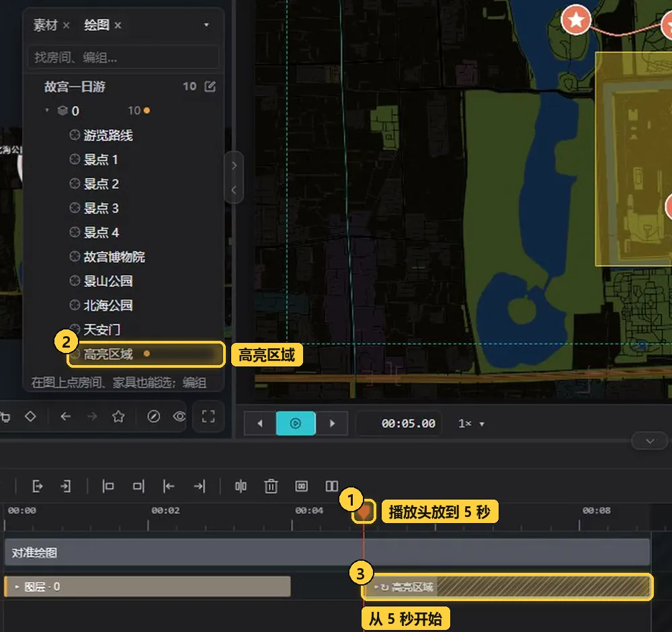Click the 00:05.00 timecode field
Screen dimensions: 672x632
click(399, 424)
